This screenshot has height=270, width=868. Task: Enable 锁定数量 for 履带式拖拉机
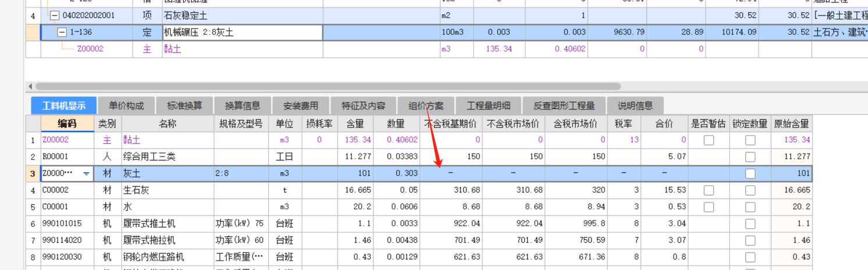pyautogui.click(x=750, y=240)
